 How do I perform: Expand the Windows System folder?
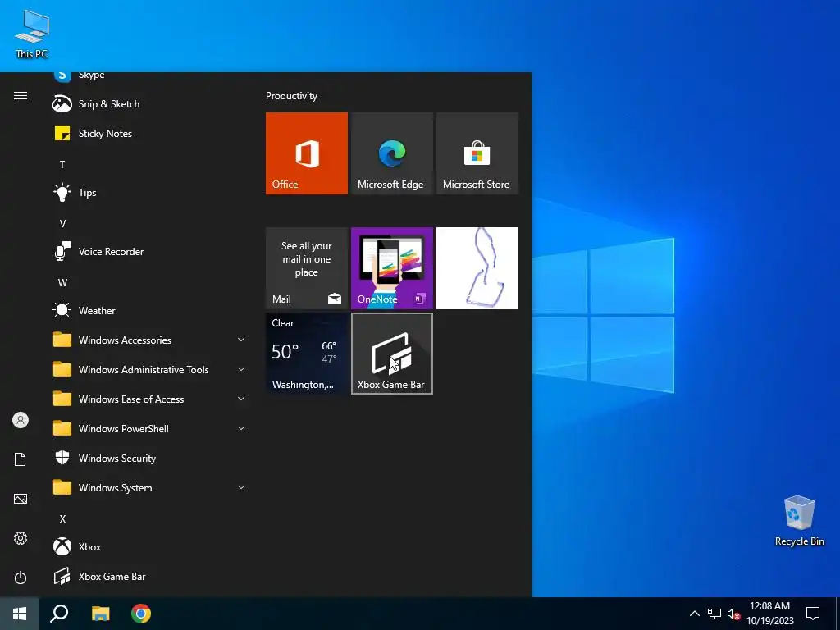click(150, 488)
